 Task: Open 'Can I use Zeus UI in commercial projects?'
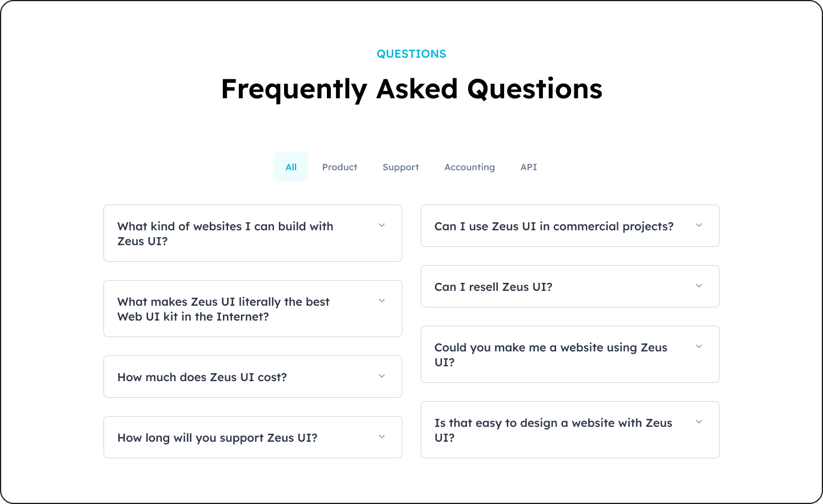(x=554, y=226)
